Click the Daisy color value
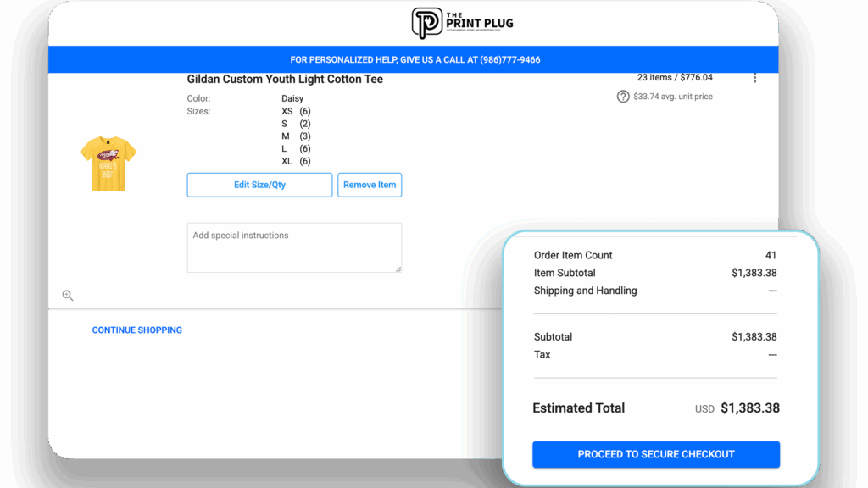Screen dimensions: 868x488 point(292,98)
